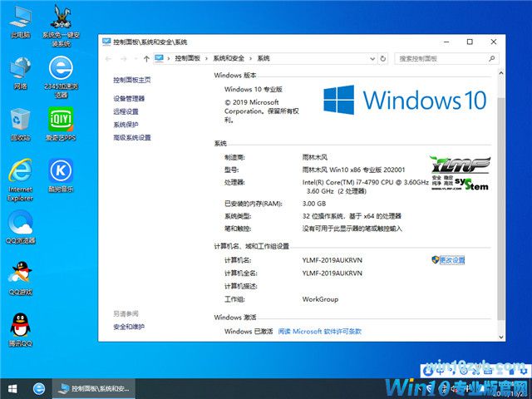532x399 pixels.
Task: Select 系统 breadcrumb segment
Action: [x=264, y=58]
